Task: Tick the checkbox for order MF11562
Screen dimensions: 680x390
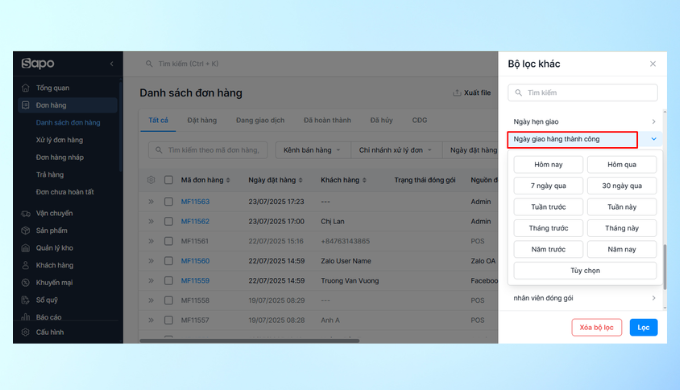Action: pos(168,221)
